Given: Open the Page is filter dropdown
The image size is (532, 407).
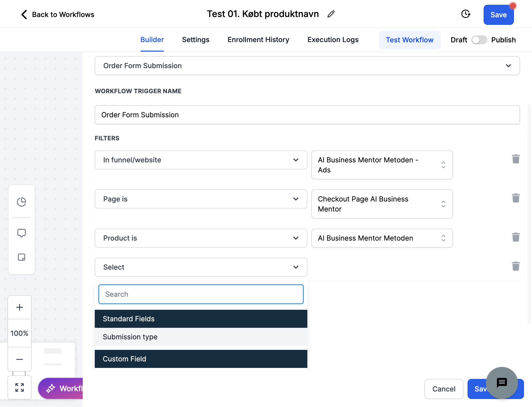Looking at the screenshot, I should [201, 199].
